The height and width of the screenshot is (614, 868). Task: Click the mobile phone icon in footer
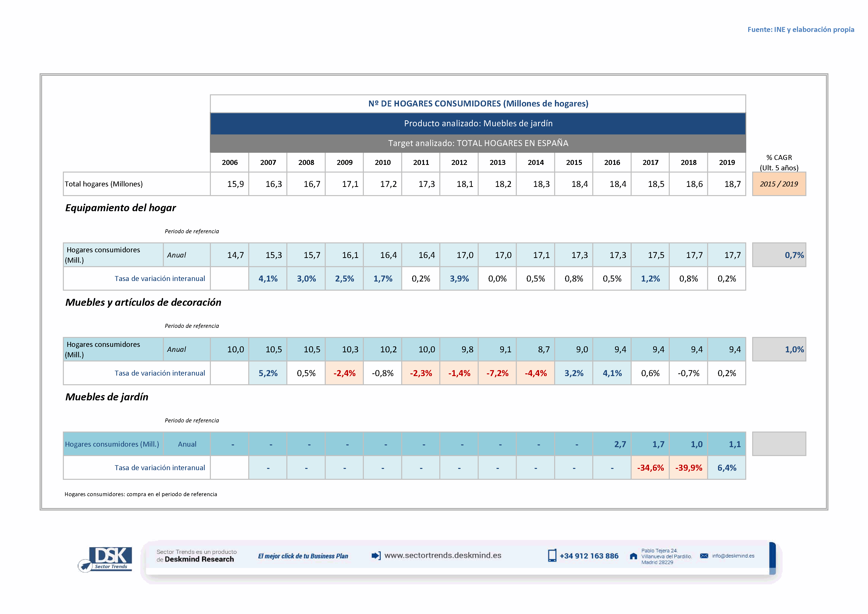tap(552, 555)
